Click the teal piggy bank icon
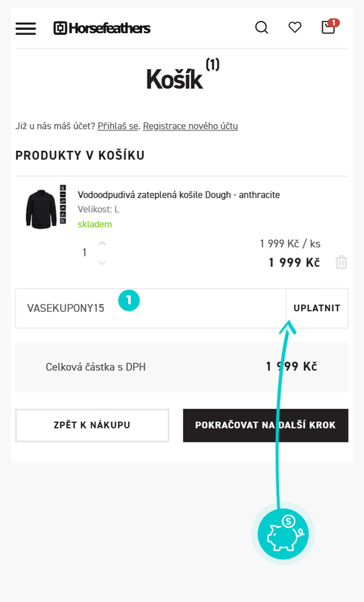Image resolution: width=364 pixels, height=602 pixels. click(283, 533)
